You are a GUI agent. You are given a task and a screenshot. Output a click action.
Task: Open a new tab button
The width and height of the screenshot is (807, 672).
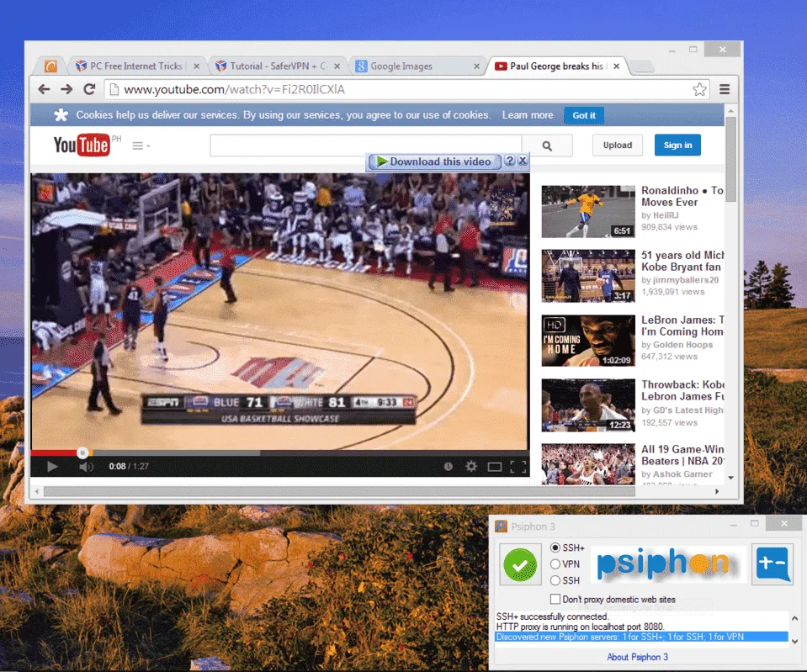pyautogui.click(x=642, y=66)
